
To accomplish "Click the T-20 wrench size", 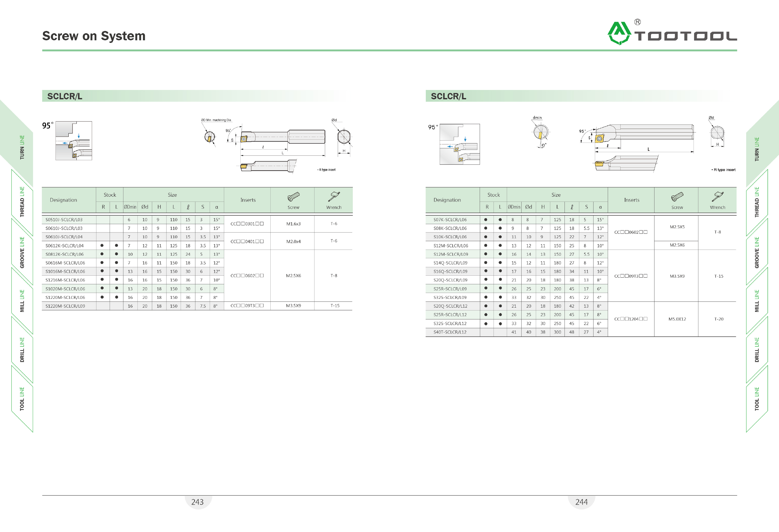I will pos(719,319).
